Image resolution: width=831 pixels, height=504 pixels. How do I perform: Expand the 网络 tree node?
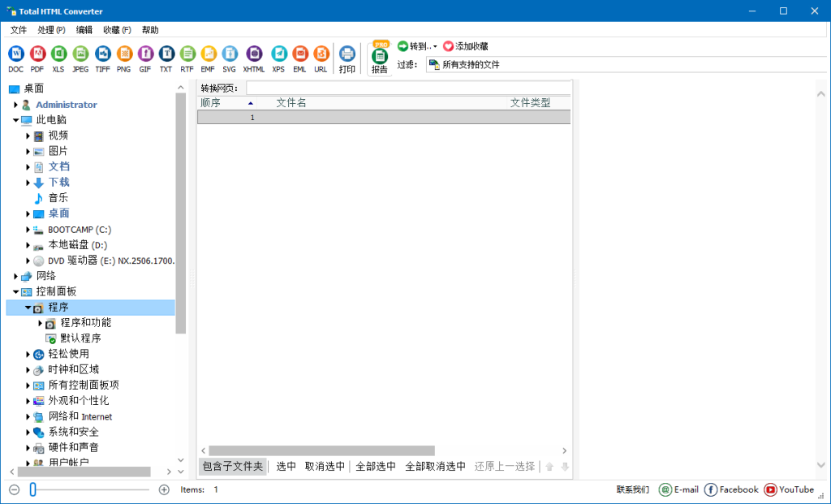click(x=16, y=276)
